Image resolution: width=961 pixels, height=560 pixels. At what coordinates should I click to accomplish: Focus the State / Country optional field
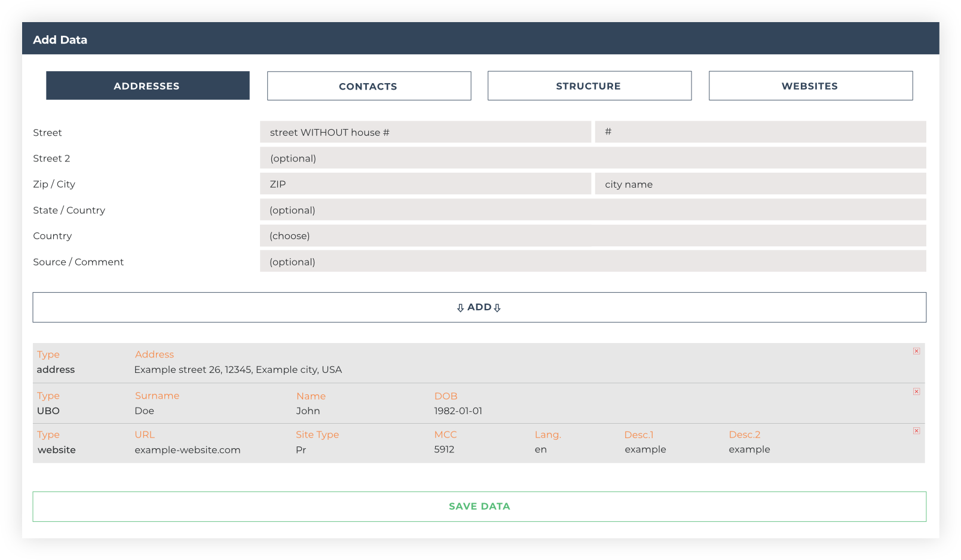tap(592, 210)
